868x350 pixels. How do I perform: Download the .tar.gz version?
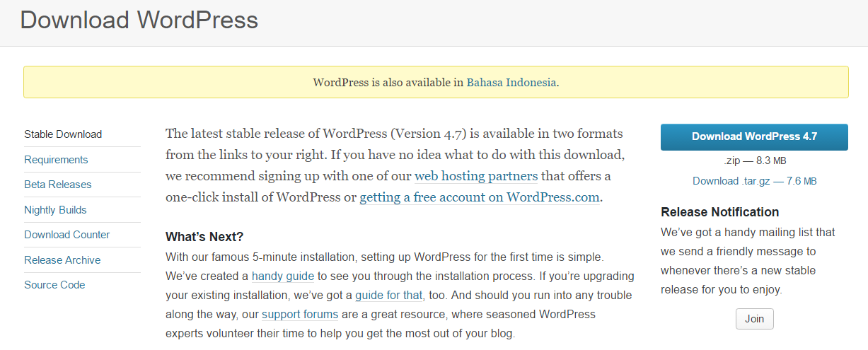(754, 181)
